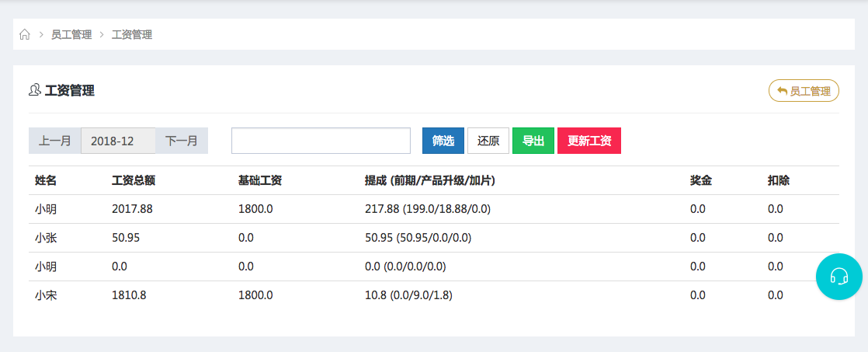
Task: Click the home icon in breadcrumb
Action: tap(25, 35)
